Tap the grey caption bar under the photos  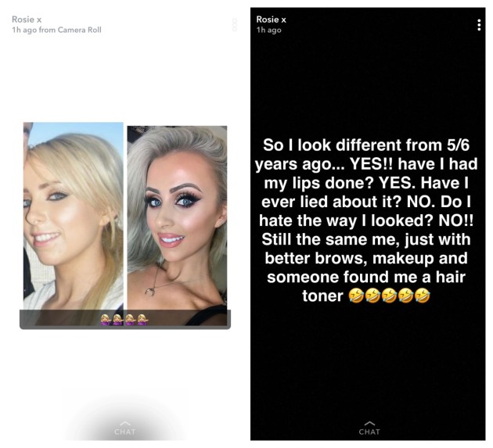coord(125,319)
